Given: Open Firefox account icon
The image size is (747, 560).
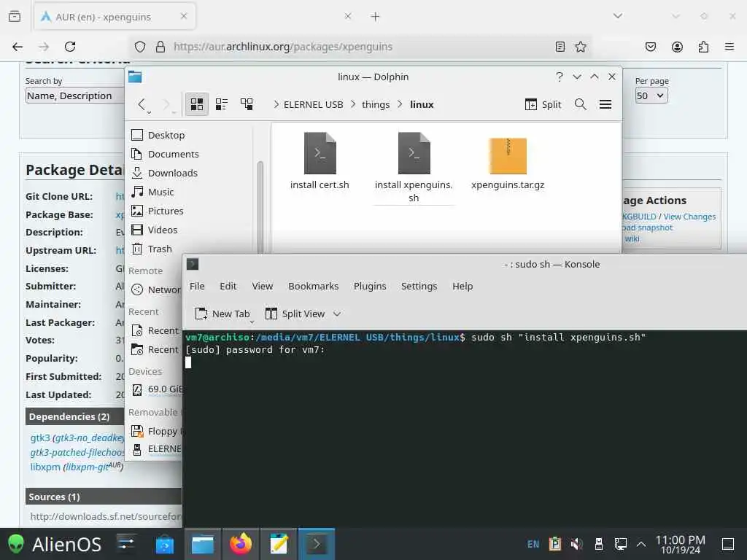Looking at the screenshot, I should coord(677,47).
